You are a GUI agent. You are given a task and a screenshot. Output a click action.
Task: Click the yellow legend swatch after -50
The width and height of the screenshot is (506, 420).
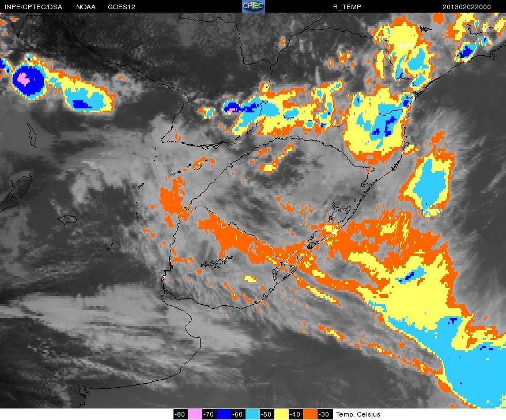[281, 414]
